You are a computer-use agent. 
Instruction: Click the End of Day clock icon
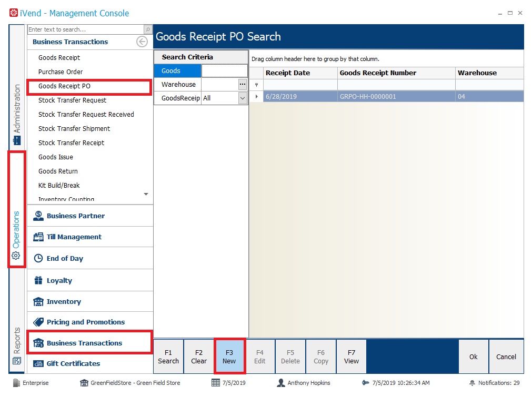(38, 258)
